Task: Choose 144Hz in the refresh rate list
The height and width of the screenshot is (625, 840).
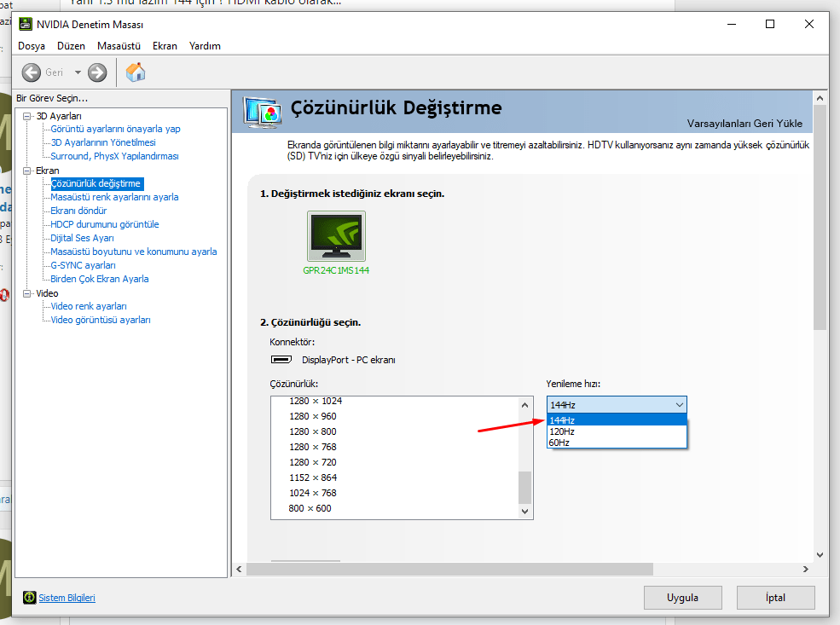Action: (617, 420)
